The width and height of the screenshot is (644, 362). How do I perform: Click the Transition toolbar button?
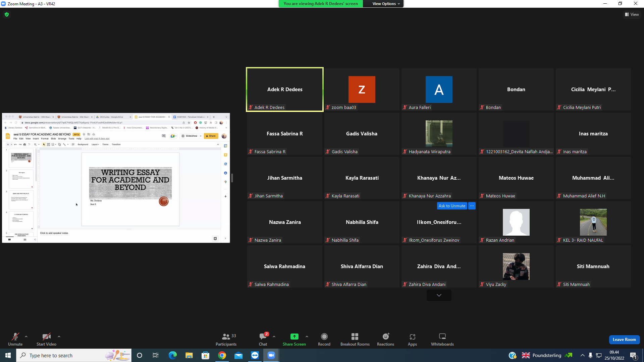116,144
